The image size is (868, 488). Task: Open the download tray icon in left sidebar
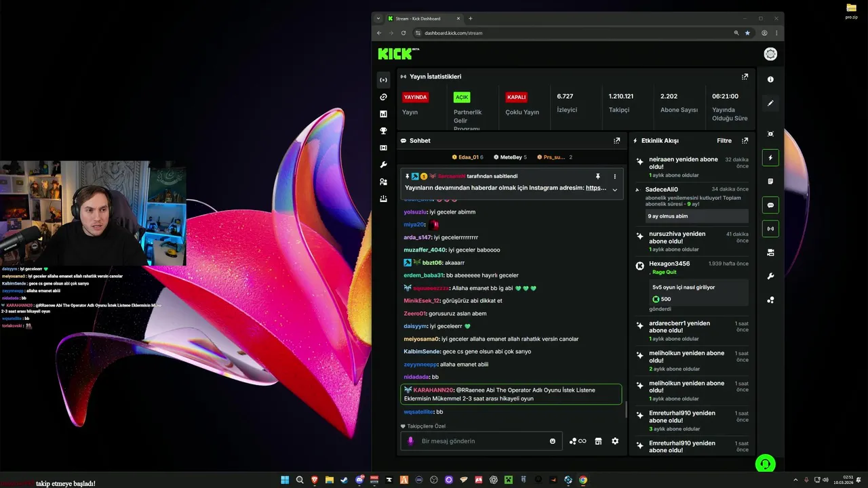click(x=383, y=199)
